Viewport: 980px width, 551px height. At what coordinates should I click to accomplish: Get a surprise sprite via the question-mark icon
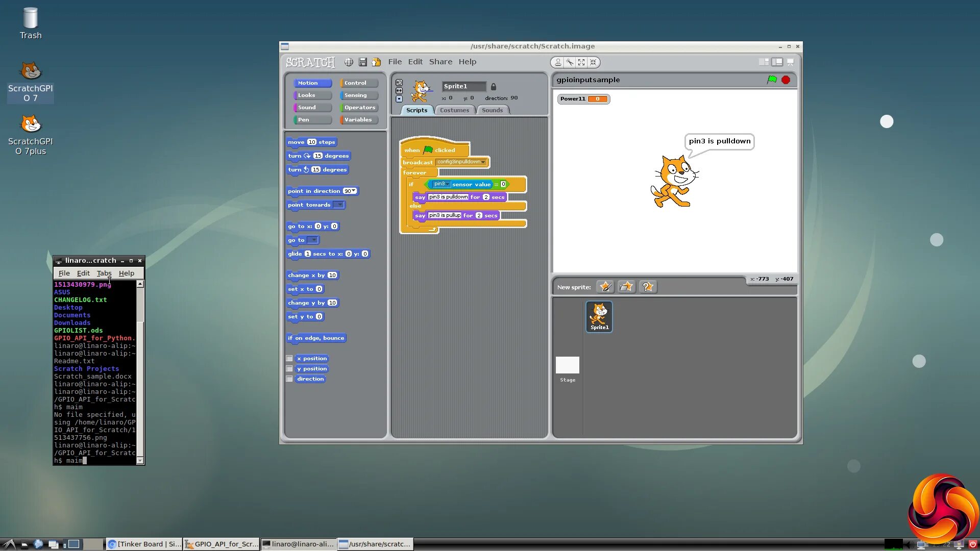pos(647,287)
